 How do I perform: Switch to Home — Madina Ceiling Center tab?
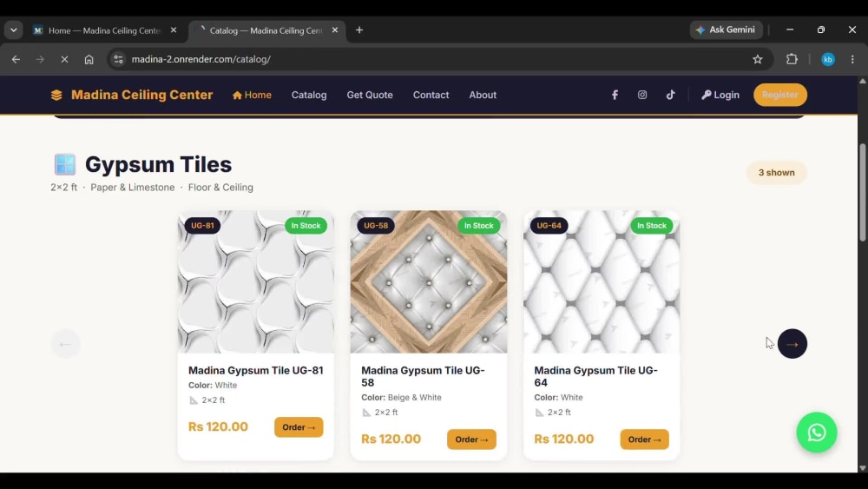[x=105, y=30]
